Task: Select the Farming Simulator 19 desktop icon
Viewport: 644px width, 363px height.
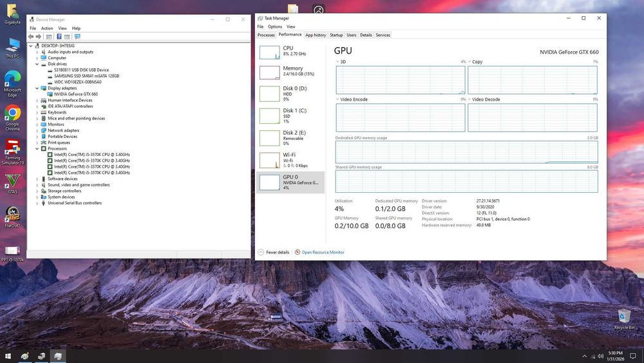Action: click(x=12, y=152)
